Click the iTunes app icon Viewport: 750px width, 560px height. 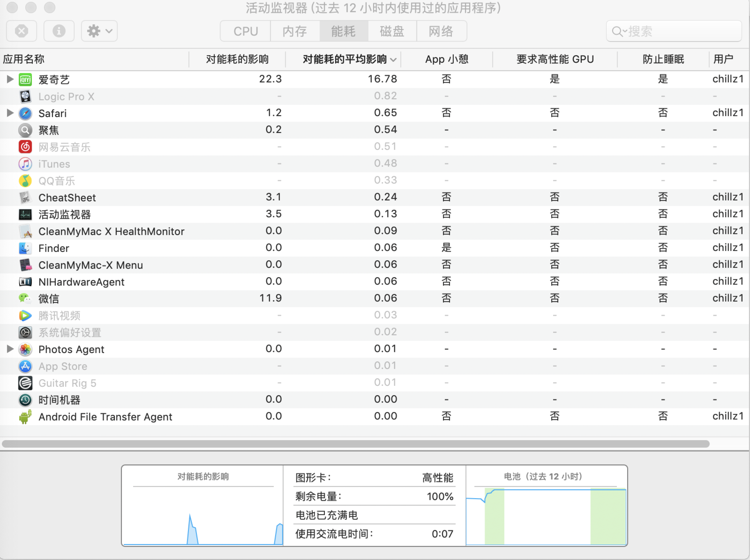[x=25, y=164]
